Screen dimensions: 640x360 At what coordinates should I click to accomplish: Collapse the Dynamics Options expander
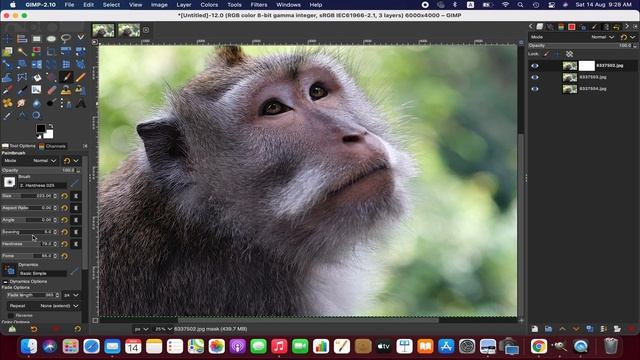5,282
